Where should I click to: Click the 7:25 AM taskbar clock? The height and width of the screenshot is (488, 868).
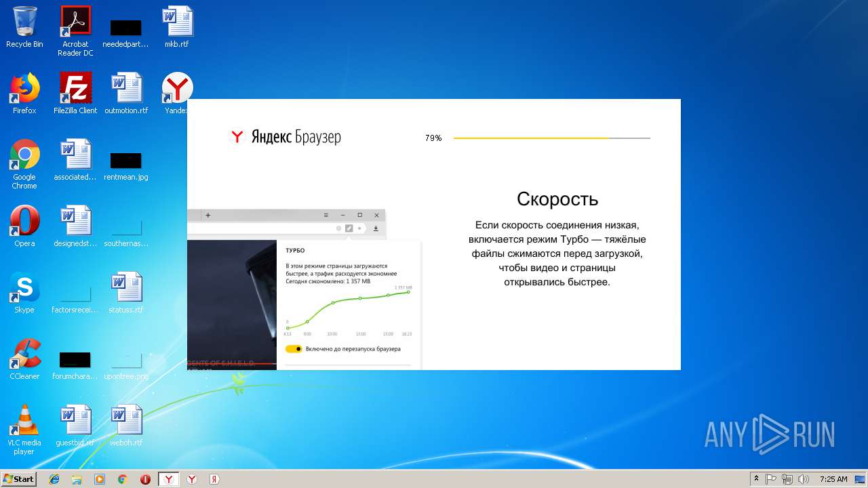tap(833, 479)
